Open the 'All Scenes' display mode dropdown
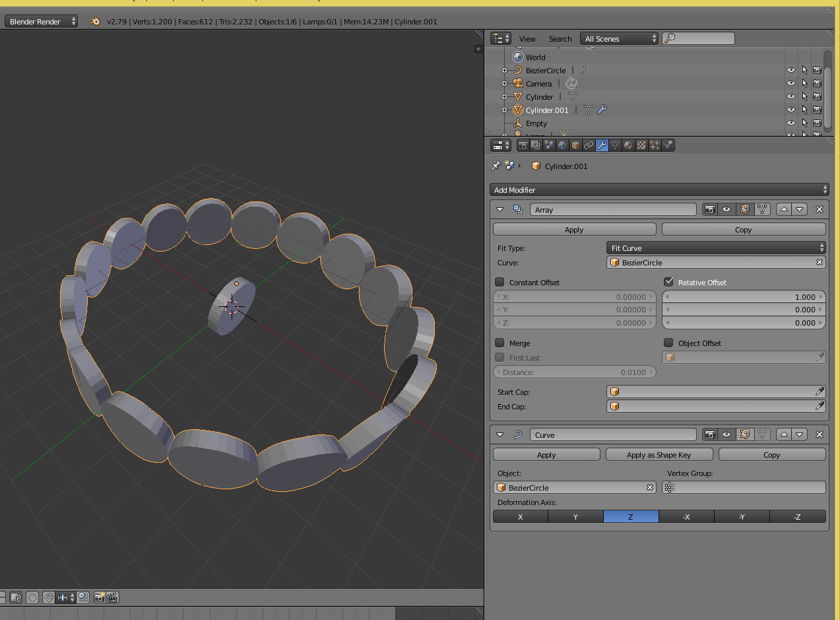 click(620, 38)
